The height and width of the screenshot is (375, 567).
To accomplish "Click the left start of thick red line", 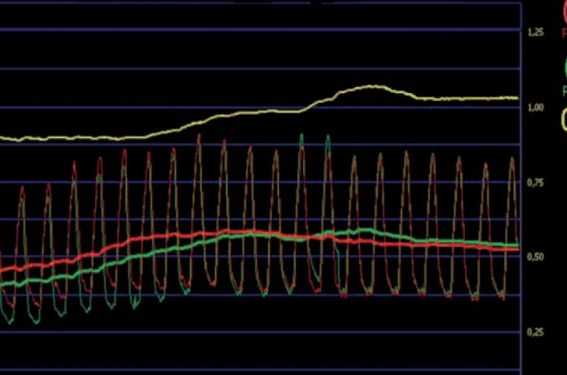I will pyautogui.click(x=2, y=270).
